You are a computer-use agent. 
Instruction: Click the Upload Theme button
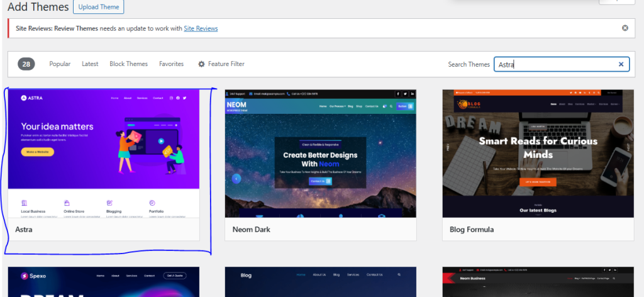tap(99, 7)
